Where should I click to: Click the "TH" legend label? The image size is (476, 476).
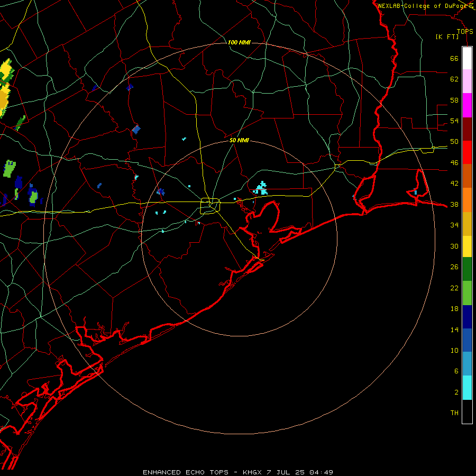(x=454, y=413)
